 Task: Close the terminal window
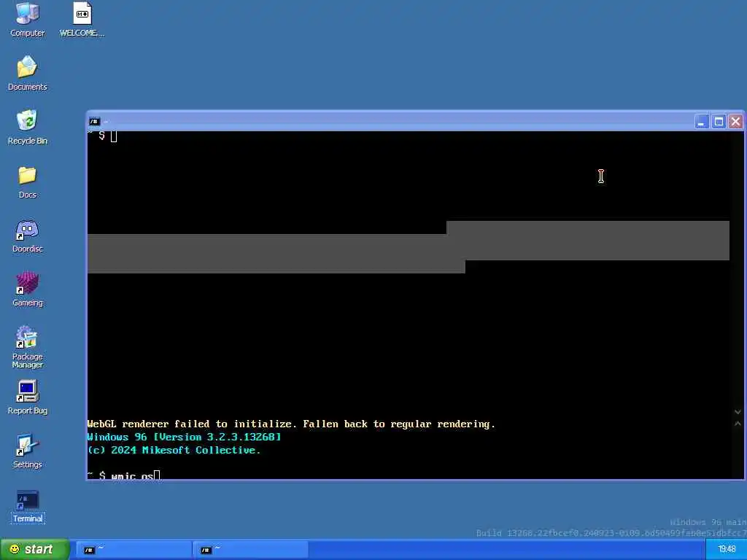click(735, 122)
